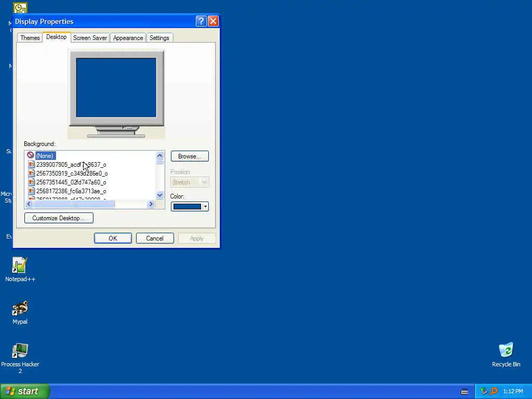Open the Notepad++ desktop shortcut
Screen dimensions: 532x399
click(x=20, y=270)
